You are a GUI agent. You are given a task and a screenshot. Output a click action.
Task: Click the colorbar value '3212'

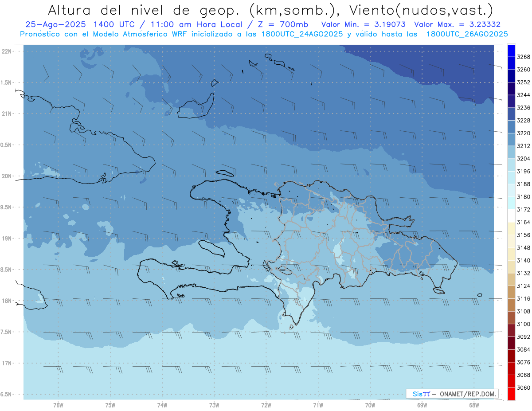524,146
